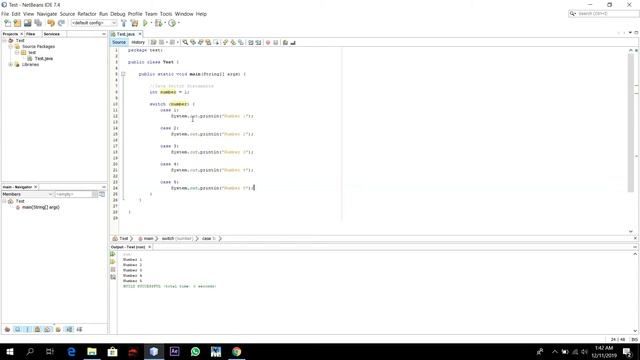Click the Stop icon in Output panel
Viewport: 640px width, 360px height.
(x=113, y=269)
